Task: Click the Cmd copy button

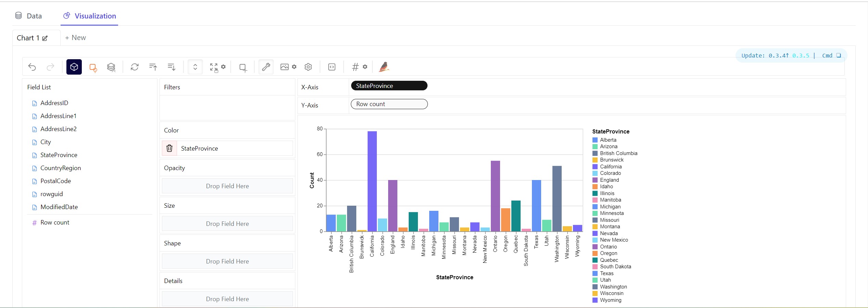Action: (831, 55)
